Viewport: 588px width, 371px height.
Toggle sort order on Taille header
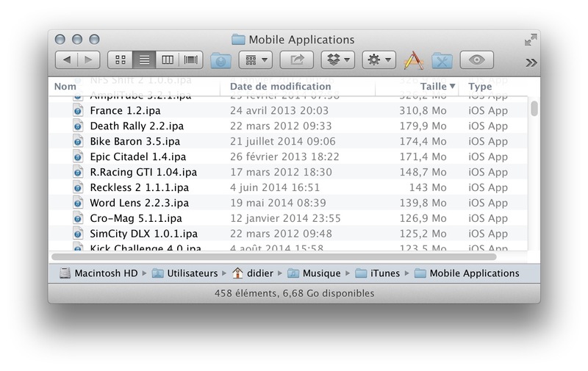click(437, 87)
